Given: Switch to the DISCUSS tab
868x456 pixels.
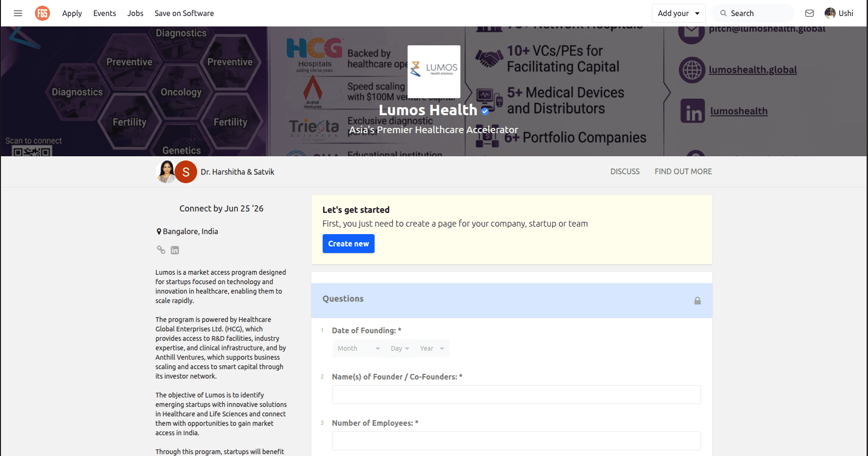Looking at the screenshot, I should point(625,171).
